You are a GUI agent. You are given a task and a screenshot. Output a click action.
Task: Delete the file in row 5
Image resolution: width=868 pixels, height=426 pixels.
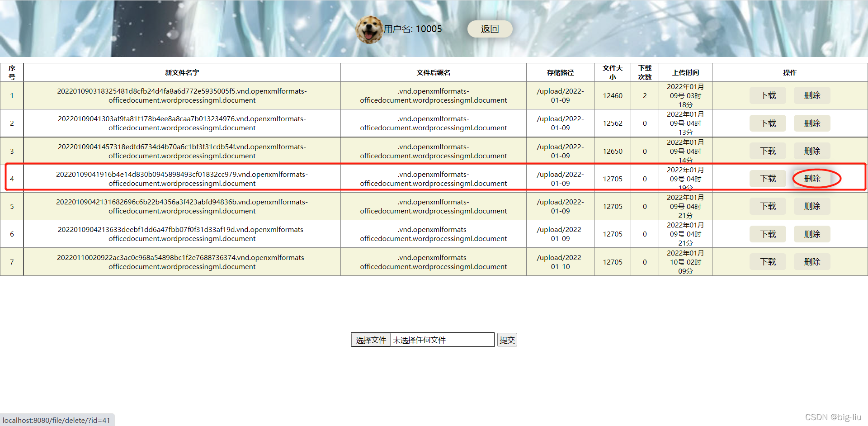point(812,206)
